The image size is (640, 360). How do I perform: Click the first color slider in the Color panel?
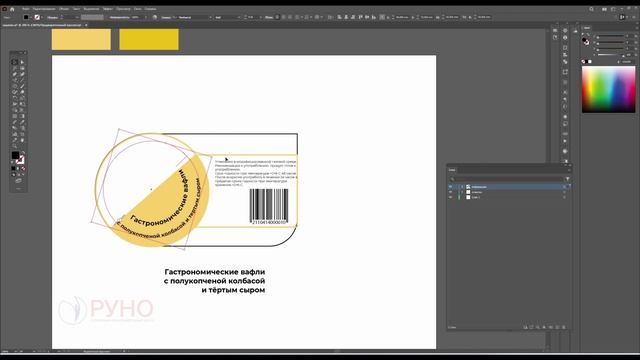coord(611,37)
